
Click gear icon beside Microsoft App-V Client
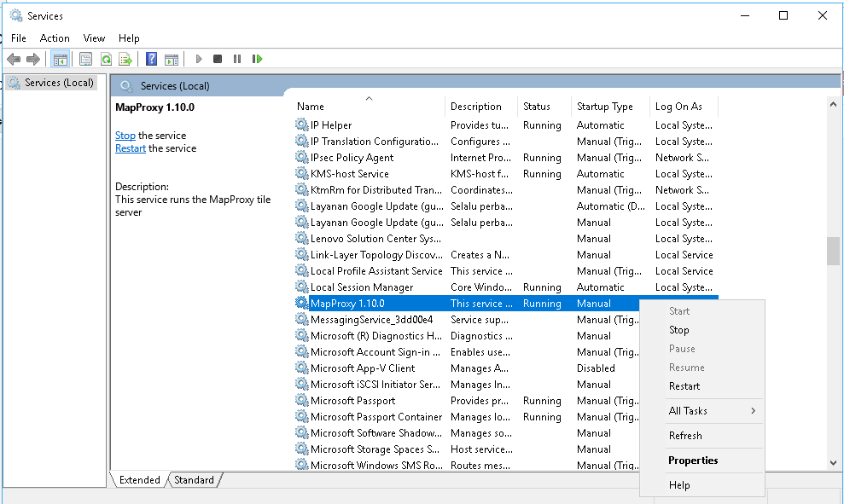(302, 368)
